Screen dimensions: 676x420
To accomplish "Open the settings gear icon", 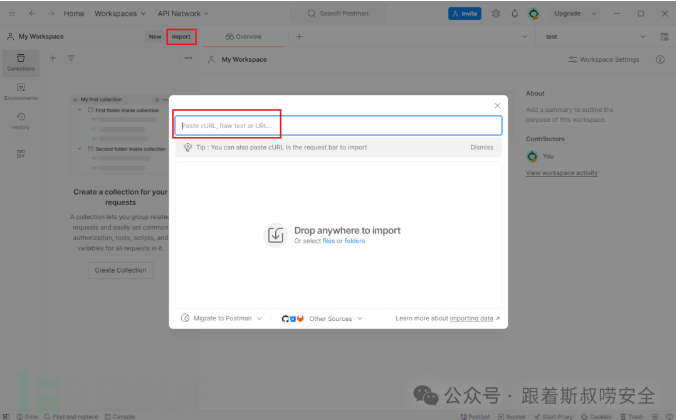I will [496, 14].
